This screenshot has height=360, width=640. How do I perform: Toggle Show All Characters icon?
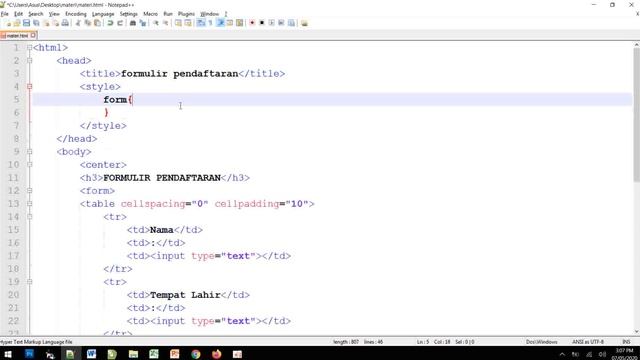(210, 23)
